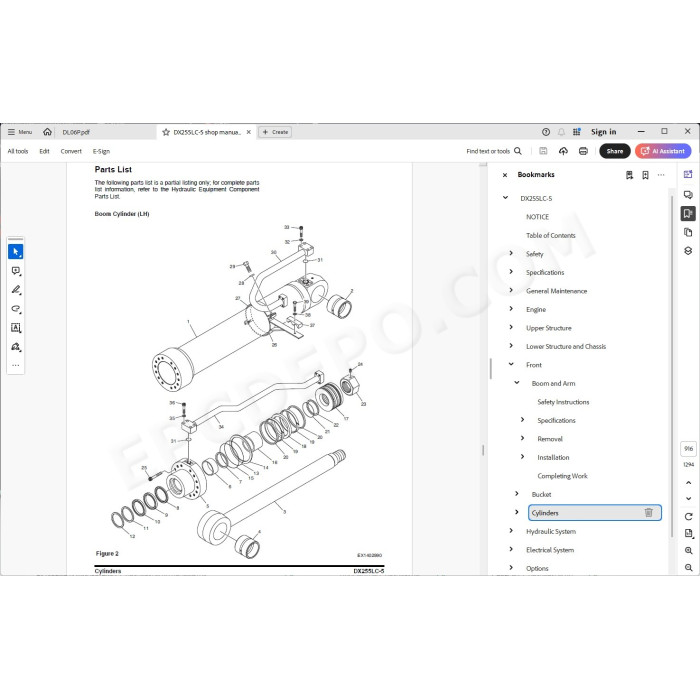Delete the Cylinders bookmark with trash icon
Viewport: 700px width, 700px height.
click(649, 512)
